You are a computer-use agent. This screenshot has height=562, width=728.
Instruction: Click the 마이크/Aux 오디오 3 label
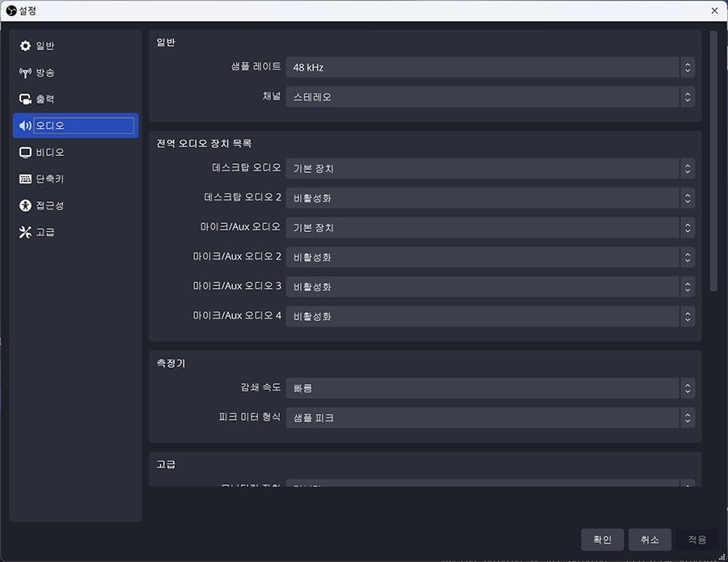click(x=237, y=286)
